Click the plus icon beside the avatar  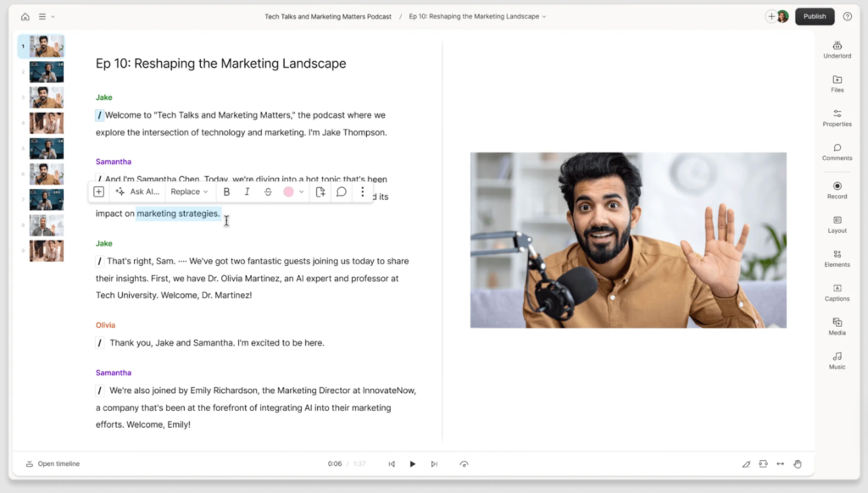(x=771, y=17)
